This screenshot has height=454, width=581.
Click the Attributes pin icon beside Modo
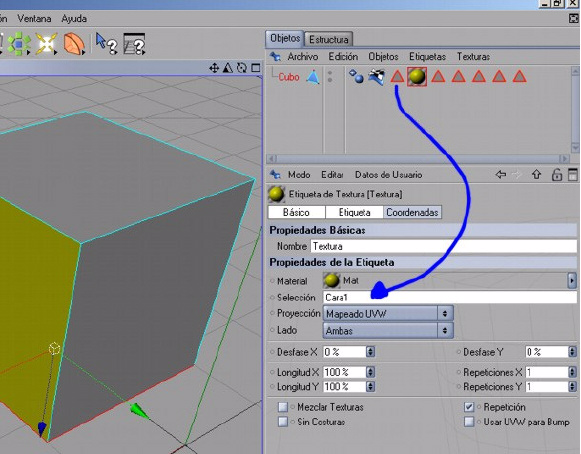click(x=275, y=174)
